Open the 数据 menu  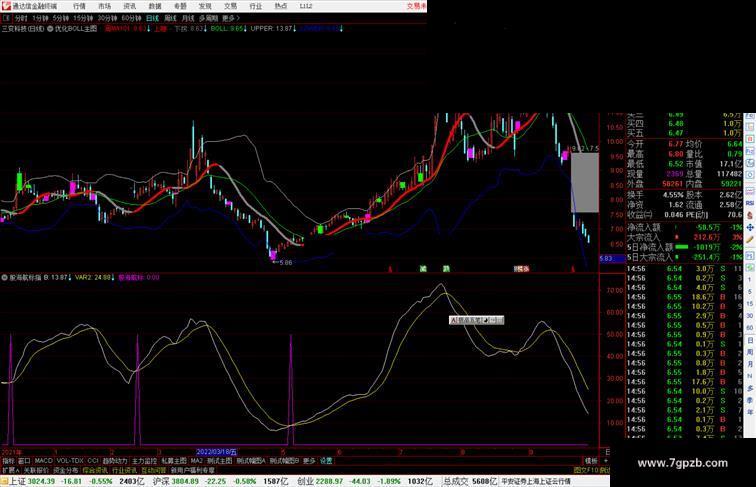pos(155,6)
